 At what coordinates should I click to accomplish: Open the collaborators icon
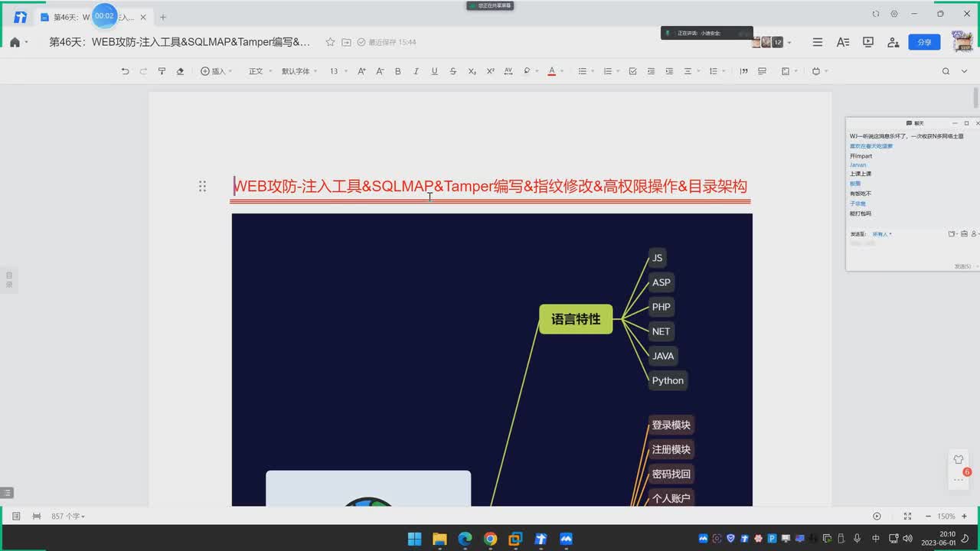893,42
